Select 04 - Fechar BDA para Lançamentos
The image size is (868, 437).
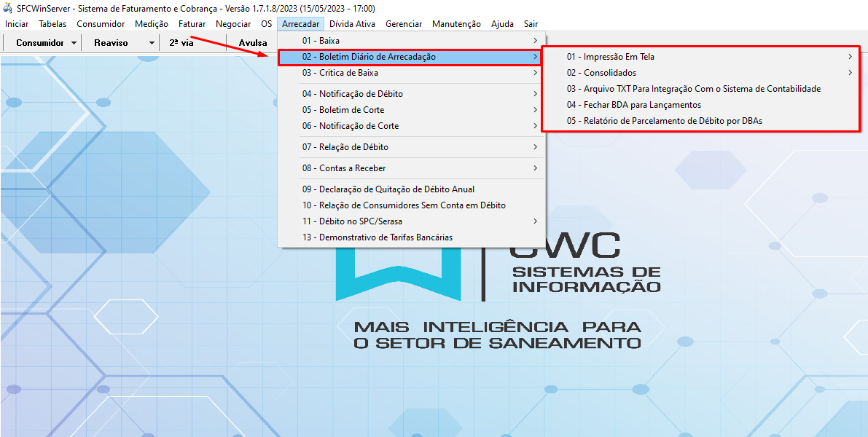[x=633, y=105]
